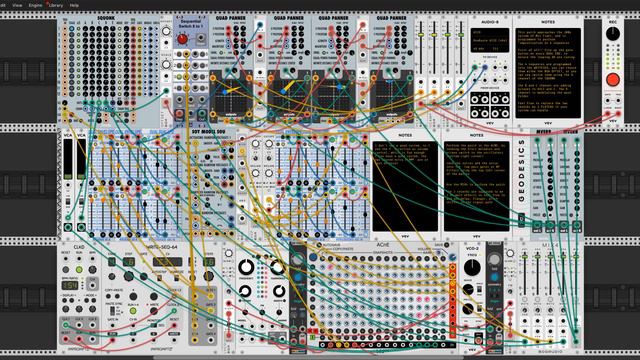Viewport: 640px width, 360px height.
Task: Click the top-row NOTES text area beside AUDIO-8
Action: click(548, 73)
